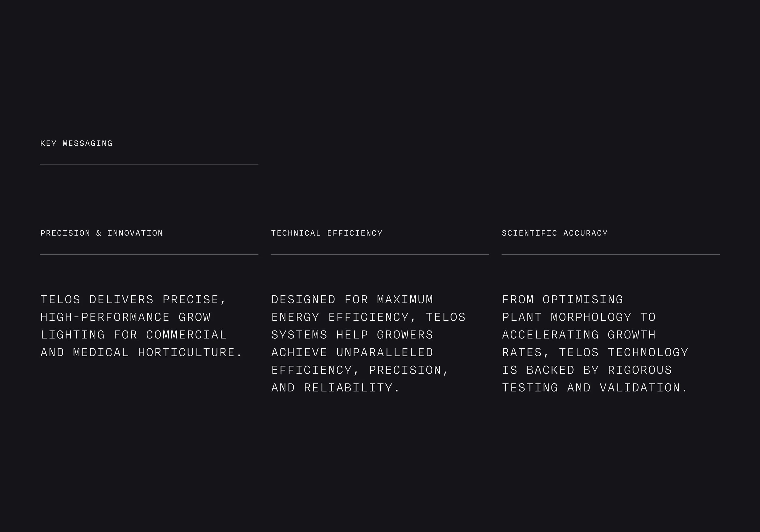
Task: Click the text 'TESTING AND VALIDATION.'
Action: coord(595,388)
